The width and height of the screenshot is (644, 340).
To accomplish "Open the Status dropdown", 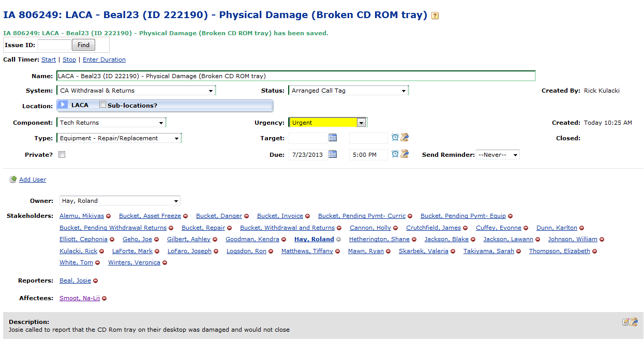I will click(348, 91).
